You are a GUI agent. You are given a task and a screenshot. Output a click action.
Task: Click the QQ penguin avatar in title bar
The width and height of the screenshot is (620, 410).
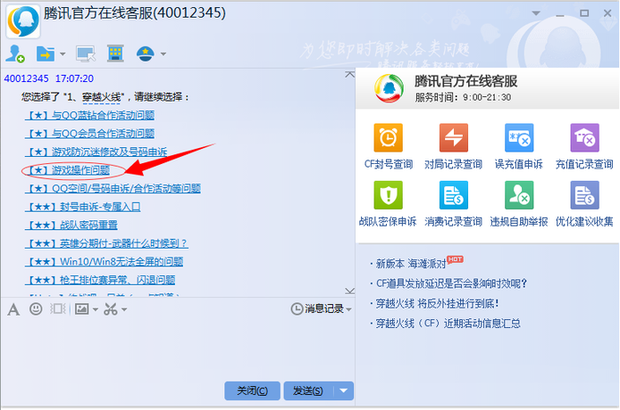pyautogui.click(x=23, y=22)
